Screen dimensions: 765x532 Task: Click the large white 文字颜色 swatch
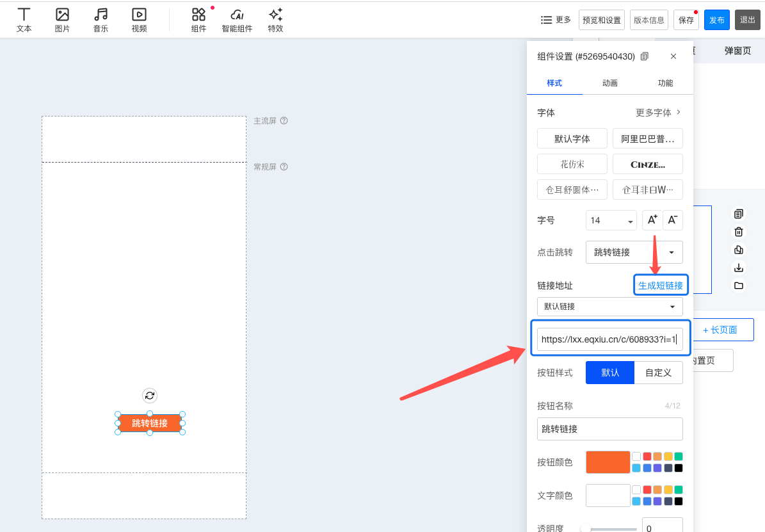click(608, 496)
